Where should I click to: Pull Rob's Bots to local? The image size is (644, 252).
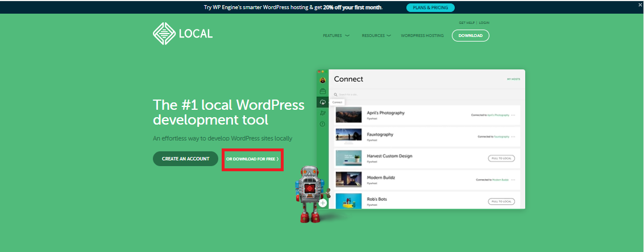501,201
